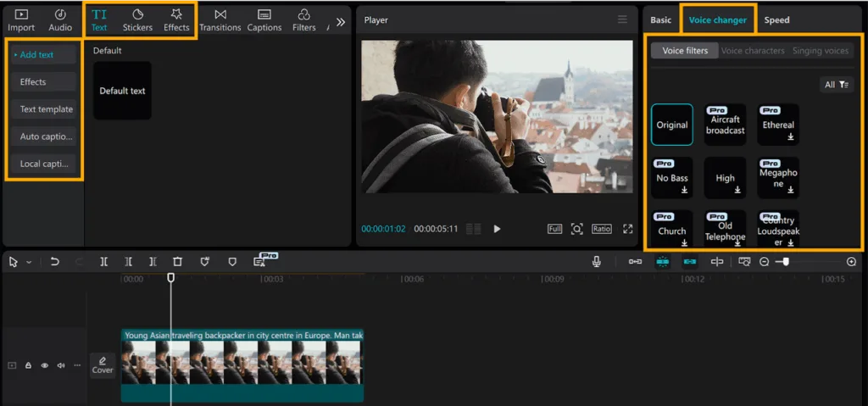This screenshot has width=868, height=406.
Task: Choose the Select pointer tool
Action: pyautogui.click(x=14, y=262)
